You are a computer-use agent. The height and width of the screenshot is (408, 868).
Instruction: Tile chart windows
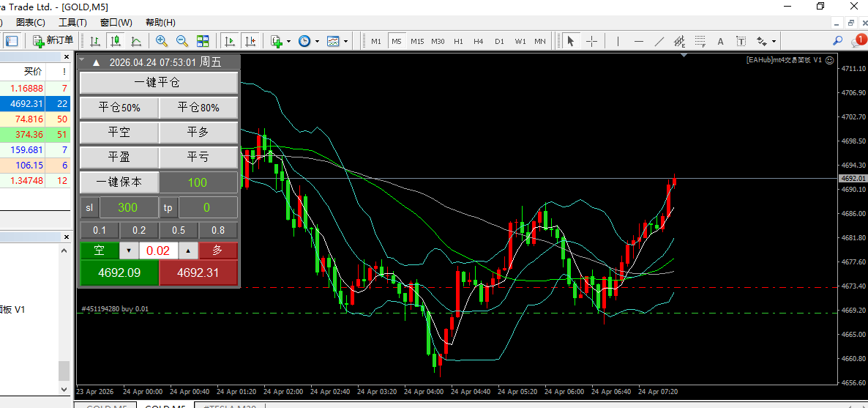click(x=203, y=40)
